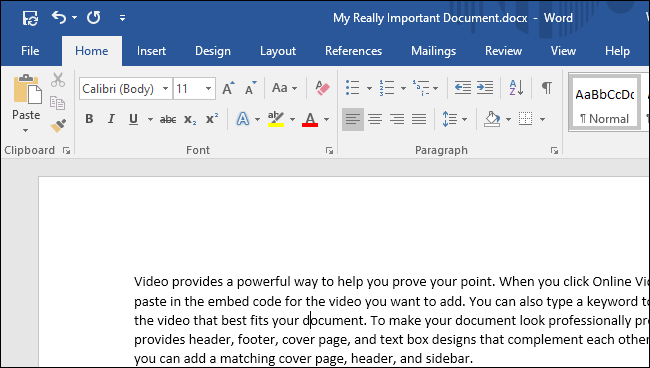Undo the last action
Screen dimensions: 650x368
point(58,17)
